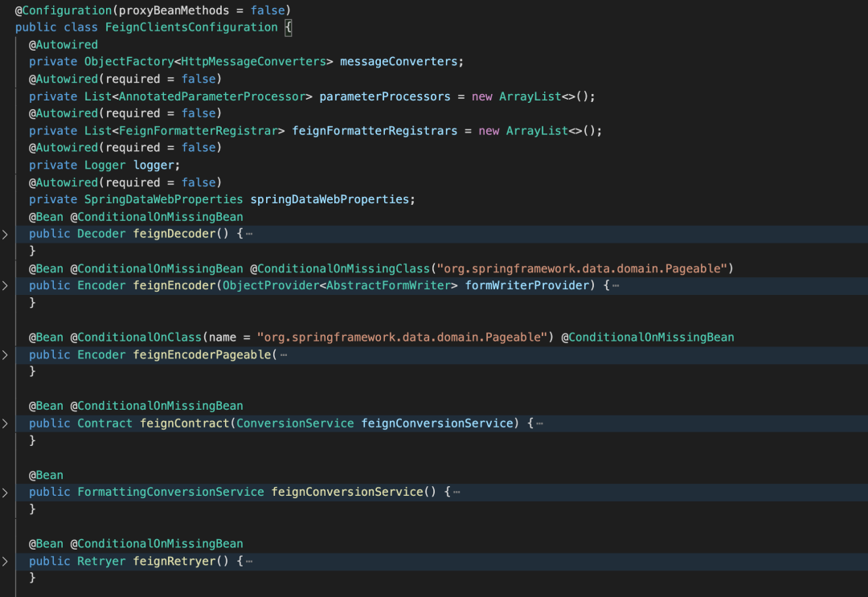Click the opening brace after FeignClientsConfiguration

(x=288, y=27)
